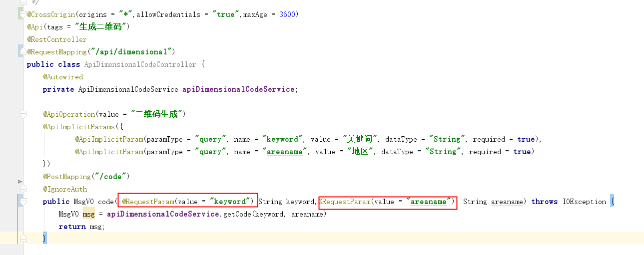Toggle the fold end marker beside the highlighted closing brace
This screenshot has height=255, width=644.
coord(22,239)
